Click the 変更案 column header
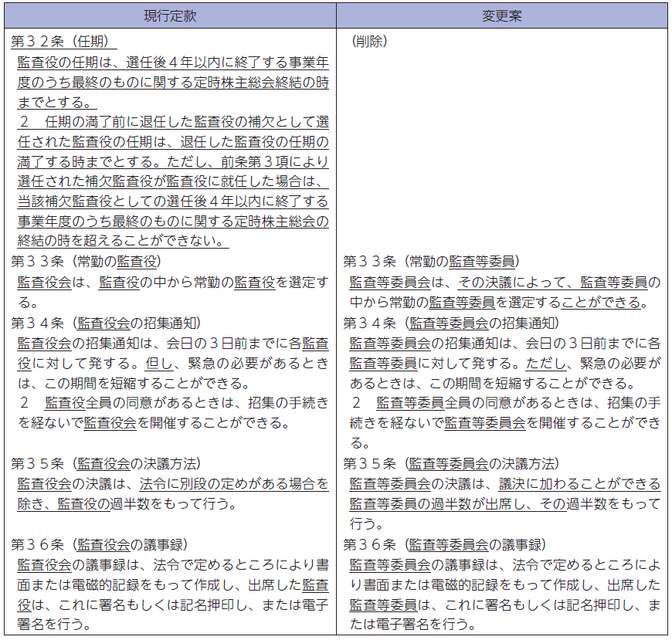 tap(502, 16)
